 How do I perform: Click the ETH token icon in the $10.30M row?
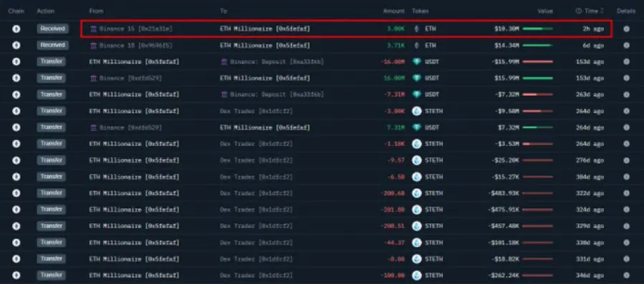click(x=417, y=29)
